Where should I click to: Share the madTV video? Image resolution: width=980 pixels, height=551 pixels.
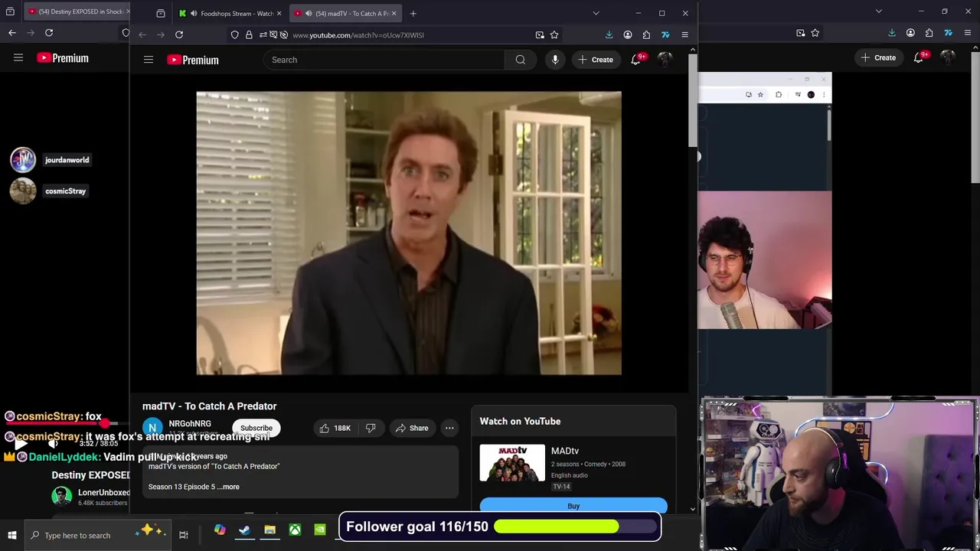[x=412, y=429]
